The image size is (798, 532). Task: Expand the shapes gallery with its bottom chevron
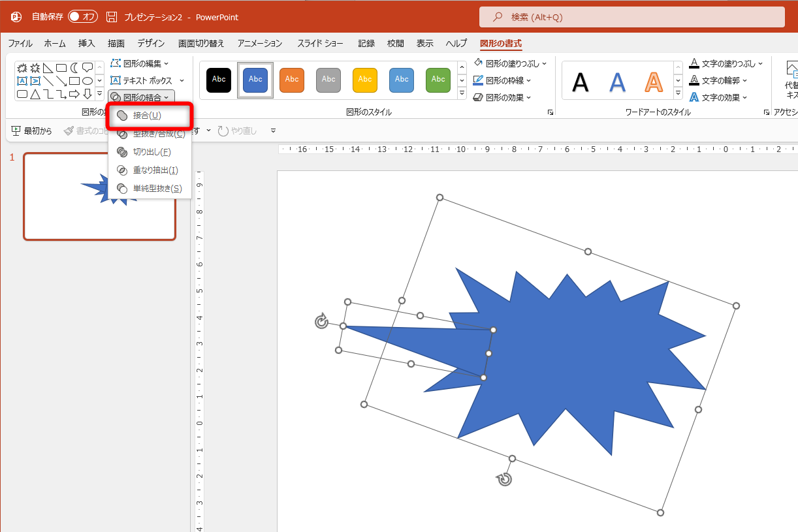pyautogui.click(x=99, y=93)
